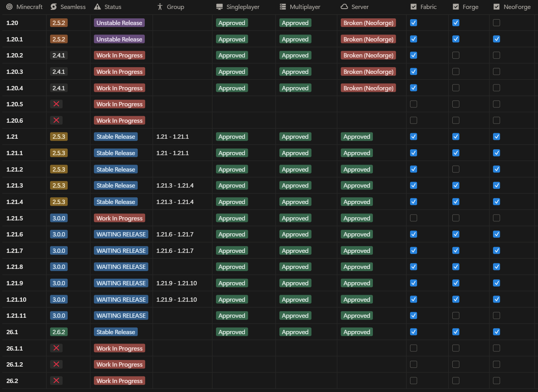This screenshot has height=392, width=538.
Task: Click the Forge column checkbox icon
Action: pos(456,7)
